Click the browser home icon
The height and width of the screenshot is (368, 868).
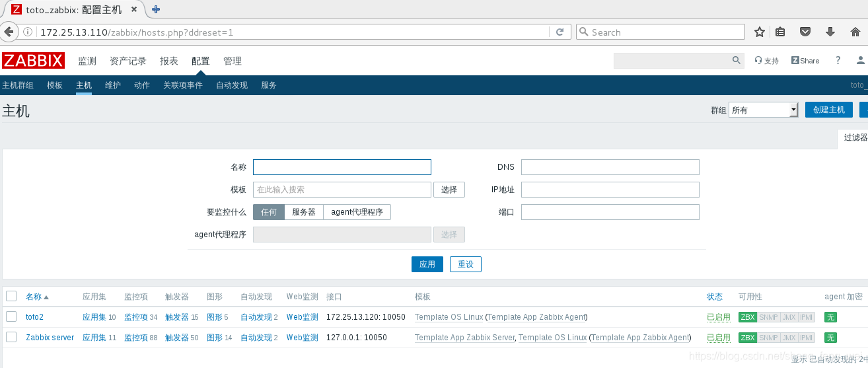[x=855, y=32]
